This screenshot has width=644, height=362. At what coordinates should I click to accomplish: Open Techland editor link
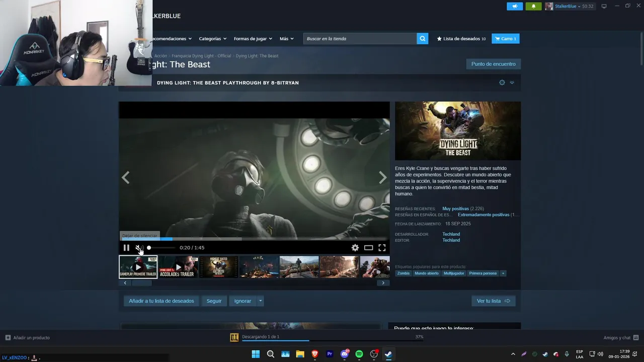click(451, 240)
